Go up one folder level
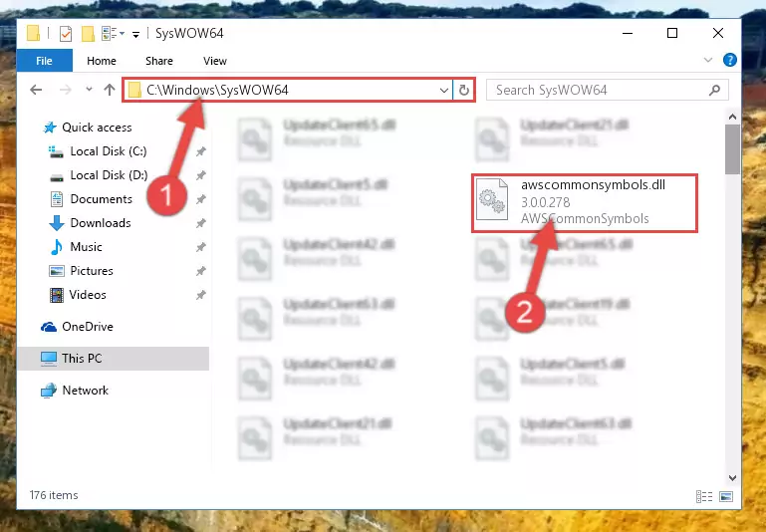766x532 pixels. tap(110, 90)
